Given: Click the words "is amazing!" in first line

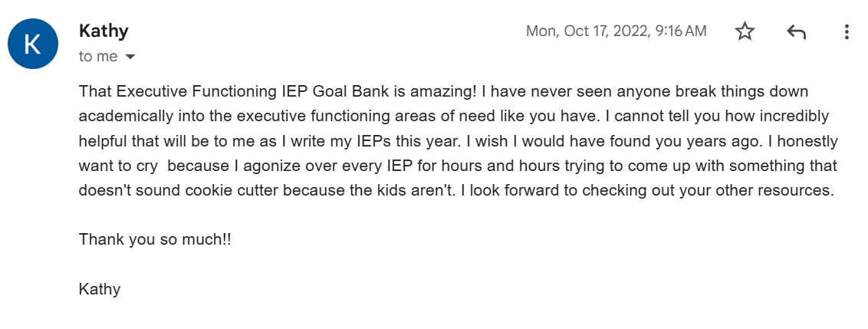Looking at the screenshot, I should pyautogui.click(x=432, y=92).
